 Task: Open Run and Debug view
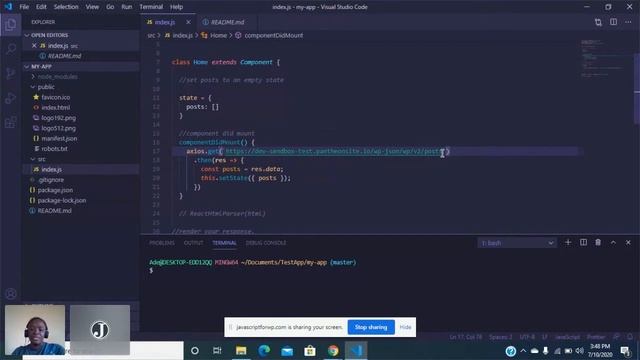point(11,98)
